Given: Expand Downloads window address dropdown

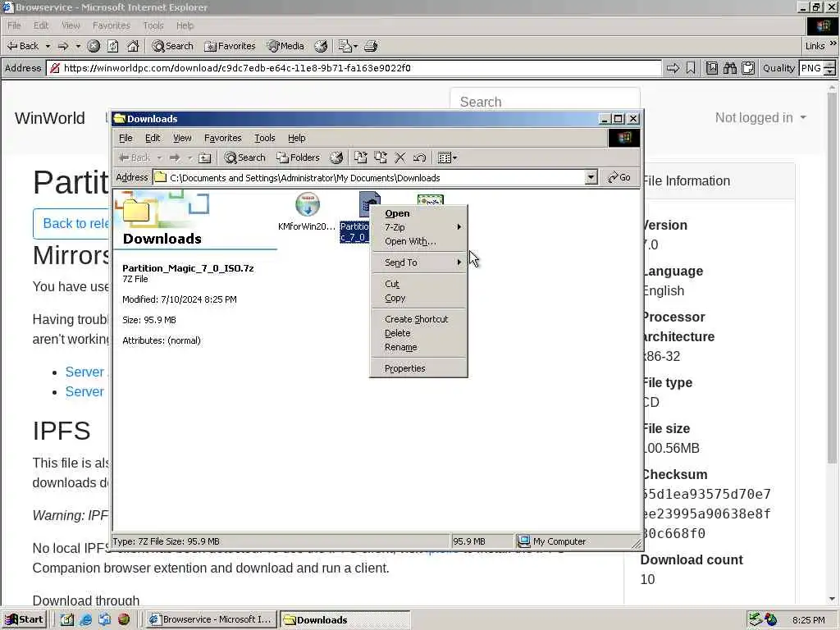Looking at the screenshot, I should click(x=591, y=177).
